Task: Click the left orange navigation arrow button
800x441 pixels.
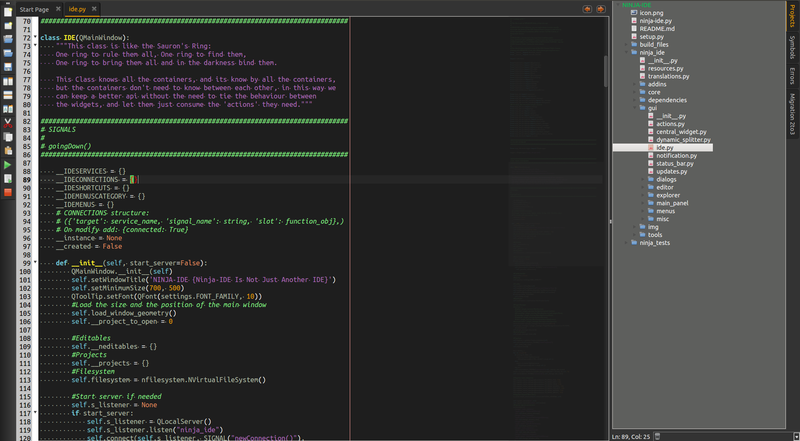Action: [587, 8]
